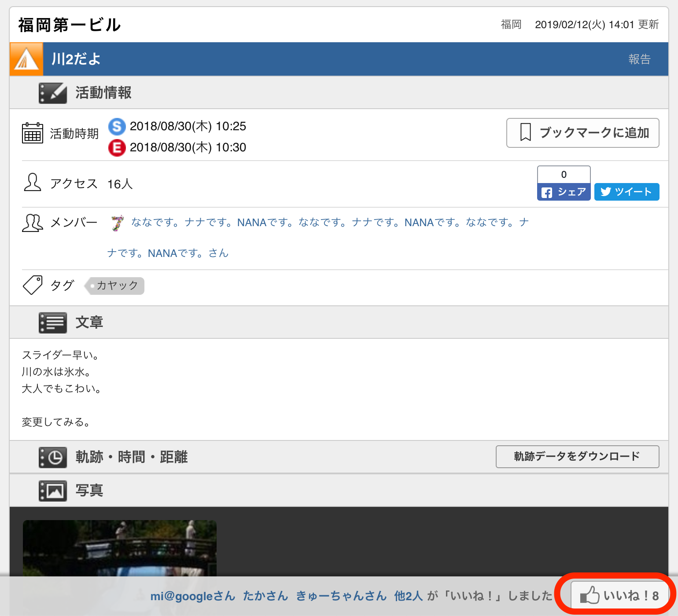Click the orange mountain logo icon
The height and width of the screenshot is (616, 678).
(x=26, y=59)
